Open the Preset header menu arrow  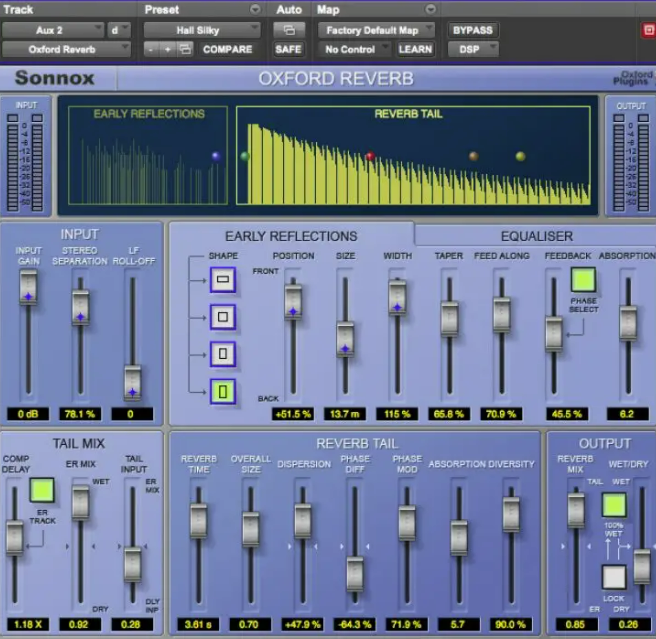click(x=255, y=9)
